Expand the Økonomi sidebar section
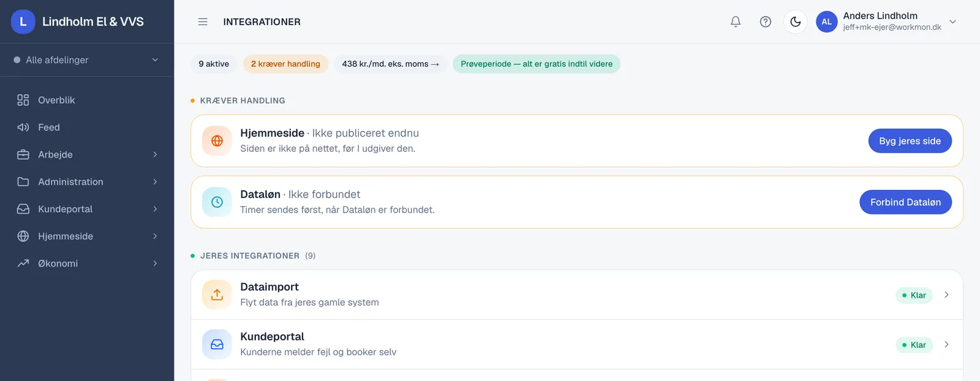This screenshot has width=980, height=381. (x=87, y=263)
